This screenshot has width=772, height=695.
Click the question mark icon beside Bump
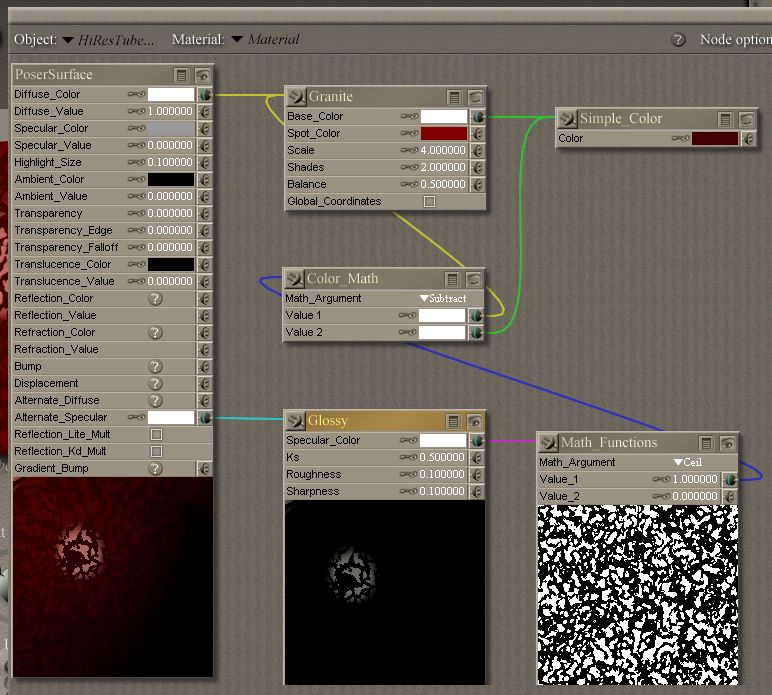click(x=155, y=367)
